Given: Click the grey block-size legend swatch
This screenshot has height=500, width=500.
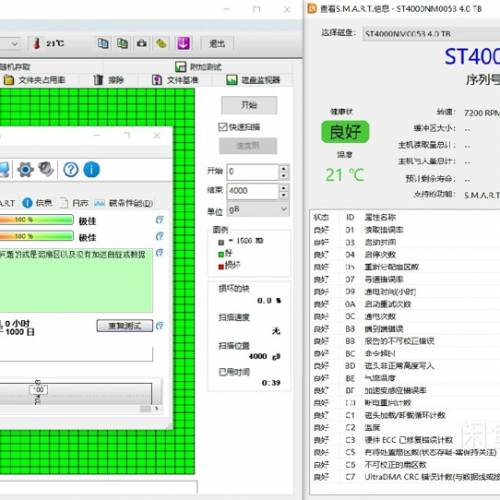Looking at the screenshot, I should click(221, 242).
